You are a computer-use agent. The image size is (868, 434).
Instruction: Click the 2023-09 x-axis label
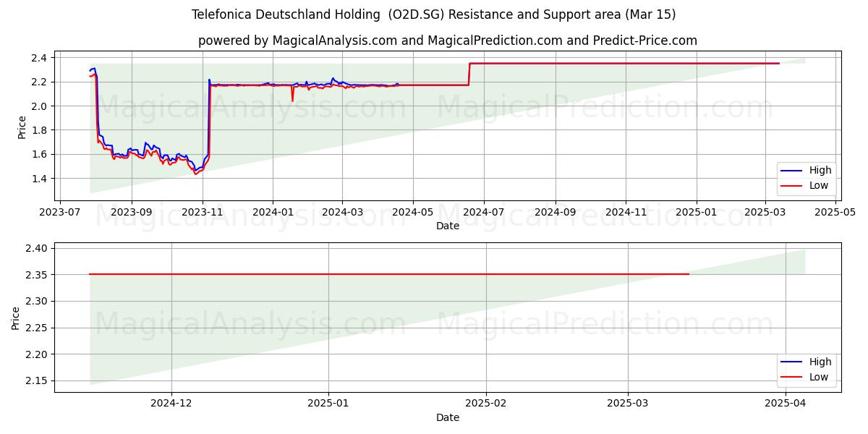131,213
